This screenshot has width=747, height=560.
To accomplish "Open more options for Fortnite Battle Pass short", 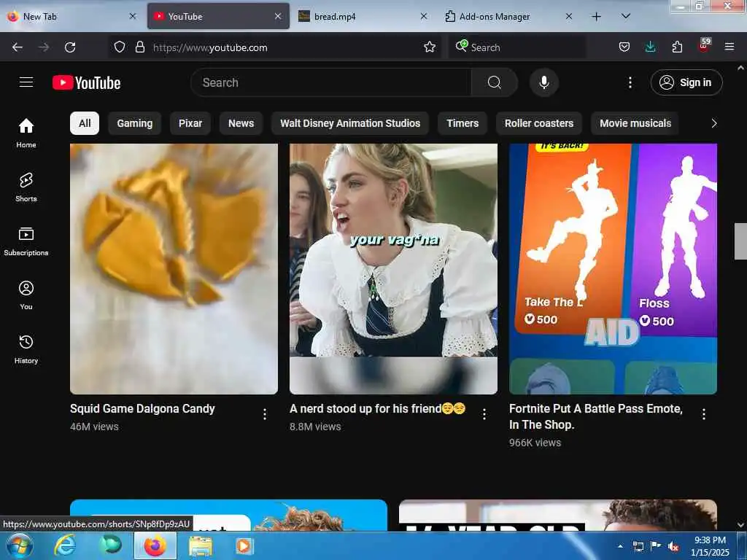I will tap(704, 414).
